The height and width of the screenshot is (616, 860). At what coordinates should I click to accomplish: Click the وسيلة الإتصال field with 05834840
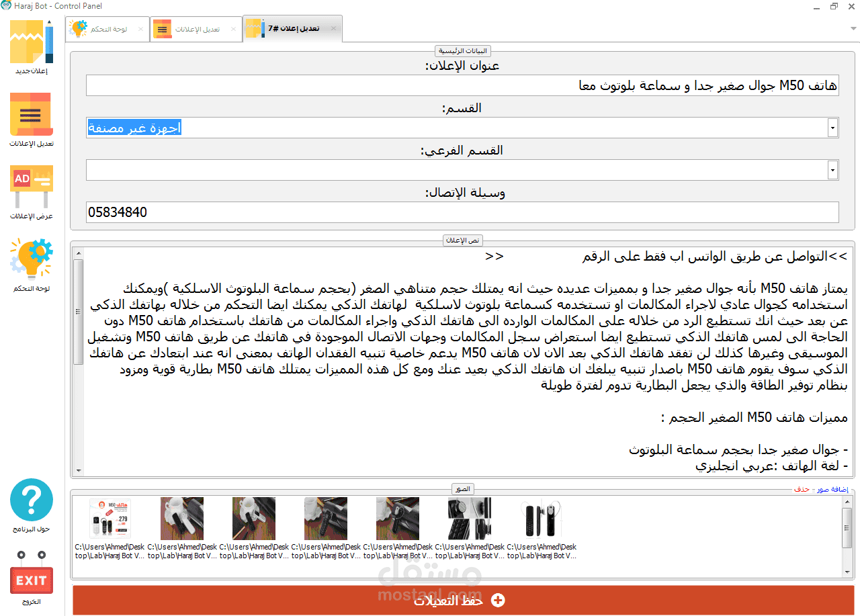[462, 212]
